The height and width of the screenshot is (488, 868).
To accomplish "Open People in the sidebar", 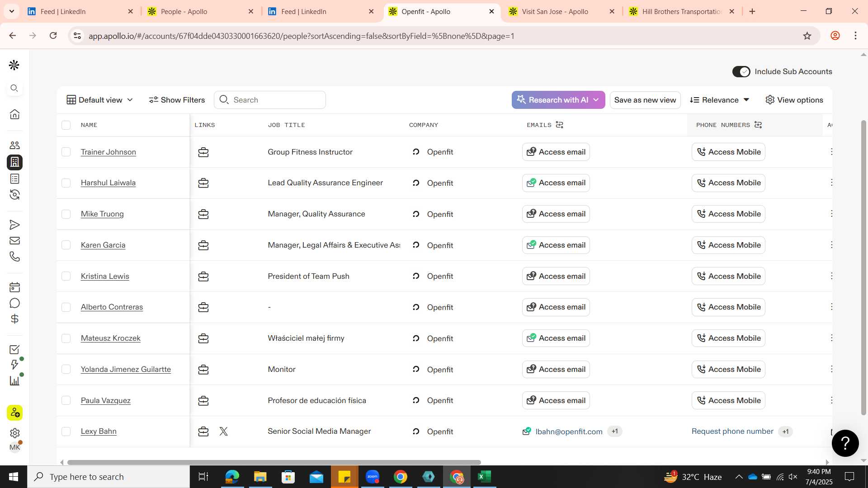I will click(14, 145).
